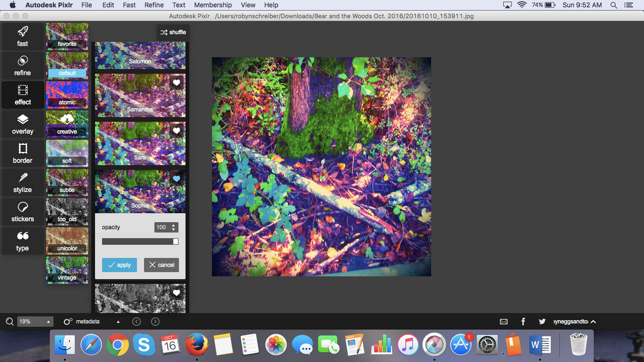Viewport: 644px width, 362px height.
Task: Select the too_old effects category
Action: click(x=67, y=211)
